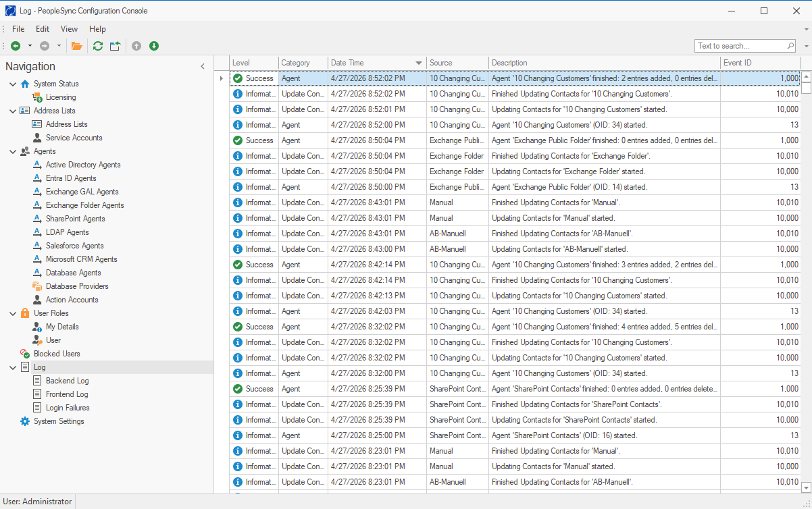Image resolution: width=812 pixels, height=509 pixels.
Task: Click the 4/27/2026 8:52:01 PM date cell
Action: click(377, 109)
